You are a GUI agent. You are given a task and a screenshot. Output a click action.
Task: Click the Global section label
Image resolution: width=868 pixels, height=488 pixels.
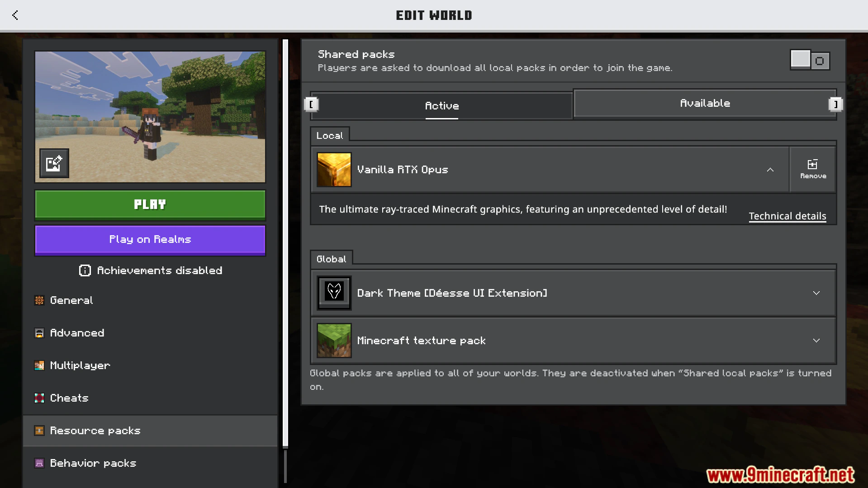click(331, 259)
